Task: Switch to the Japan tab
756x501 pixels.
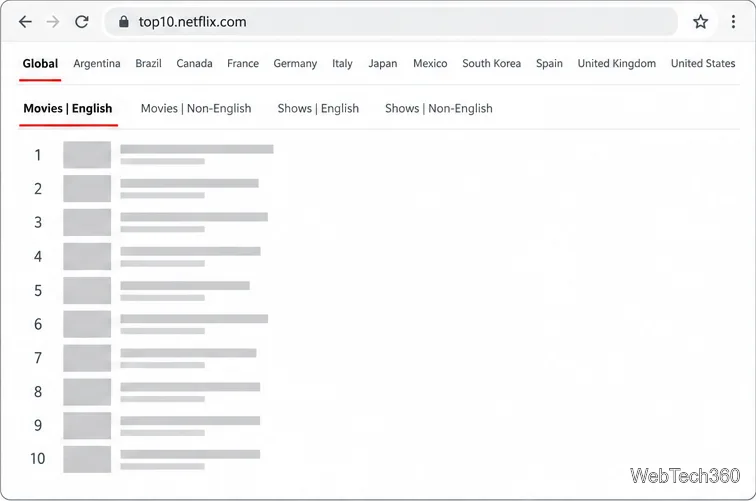Action: pyautogui.click(x=383, y=64)
